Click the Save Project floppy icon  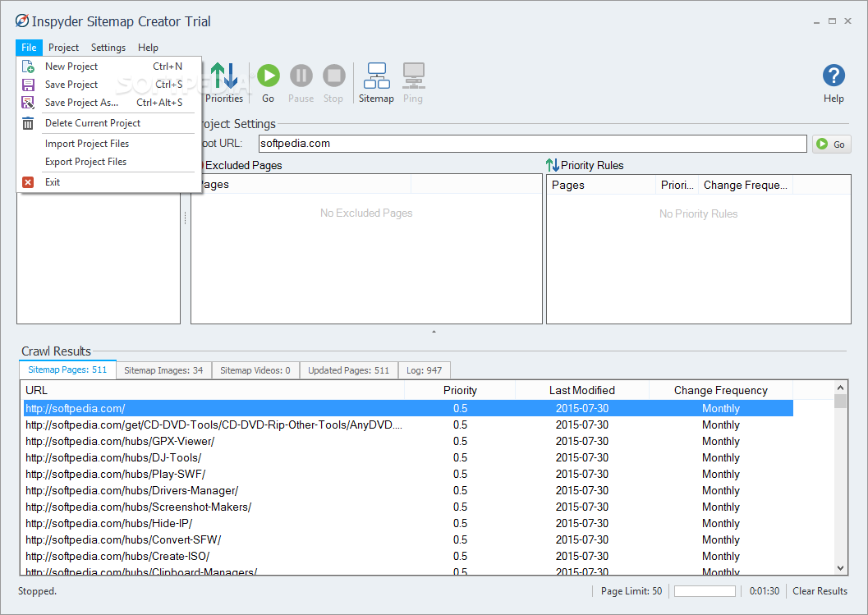click(28, 85)
